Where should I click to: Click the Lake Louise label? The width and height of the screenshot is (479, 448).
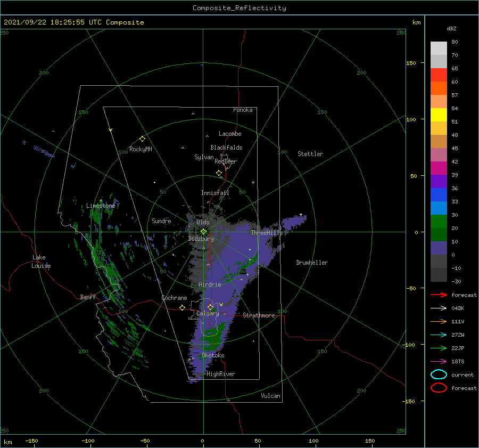click(41, 262)
